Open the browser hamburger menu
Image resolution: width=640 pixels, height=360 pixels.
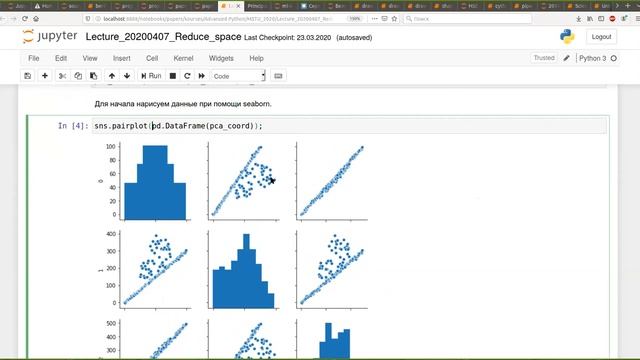[x=638, y=19]
